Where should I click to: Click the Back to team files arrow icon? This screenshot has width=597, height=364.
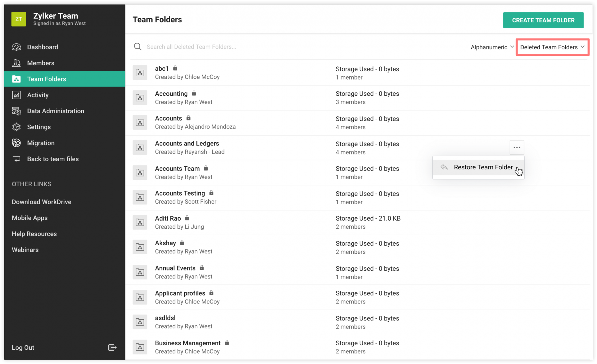coord(16,159)
